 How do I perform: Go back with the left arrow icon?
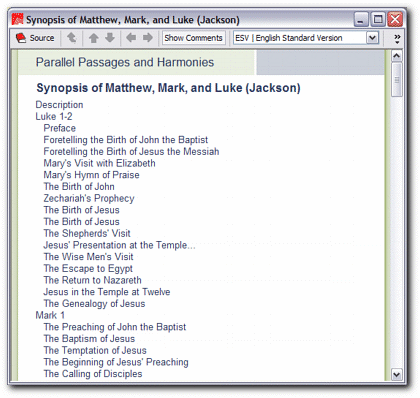tap(131, 37)
